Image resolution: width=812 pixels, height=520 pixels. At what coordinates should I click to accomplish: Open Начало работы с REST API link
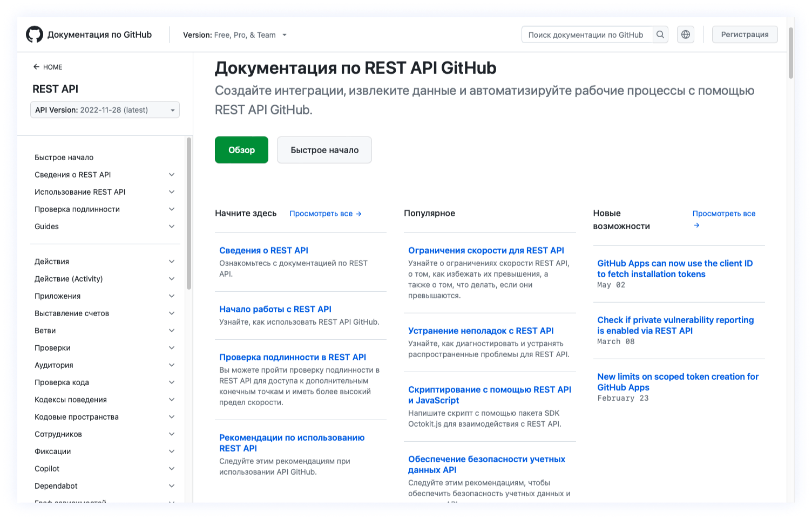pos(275,309)
